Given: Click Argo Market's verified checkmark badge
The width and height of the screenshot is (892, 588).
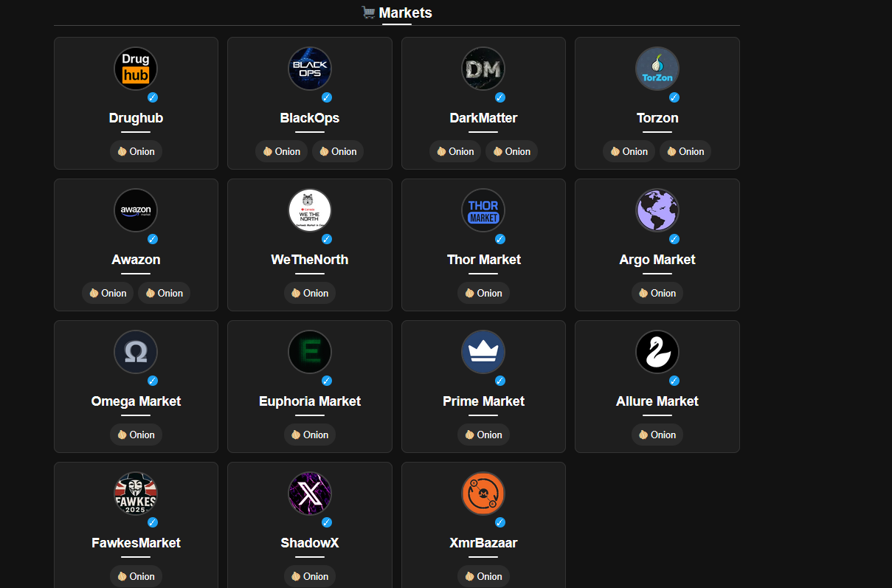Looking at the screenshot, I should [674, 239].
